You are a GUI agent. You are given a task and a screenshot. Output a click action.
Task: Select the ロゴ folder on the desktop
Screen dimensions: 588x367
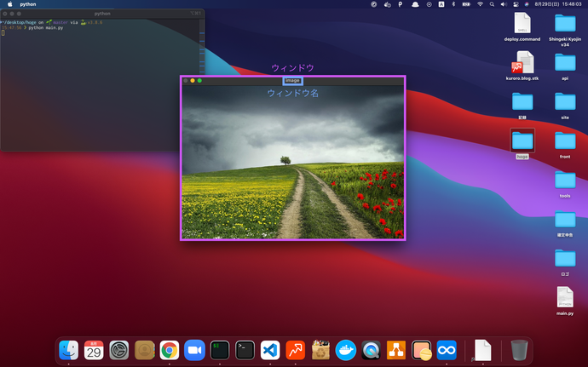[x=565, y=262]
